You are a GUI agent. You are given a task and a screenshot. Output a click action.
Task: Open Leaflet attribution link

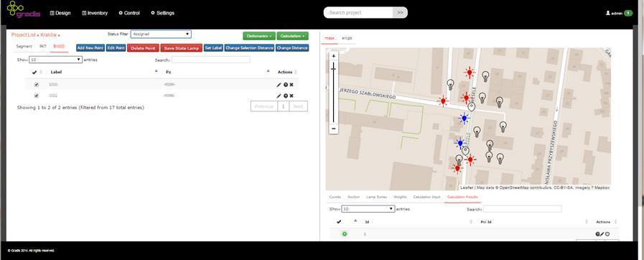467,187
